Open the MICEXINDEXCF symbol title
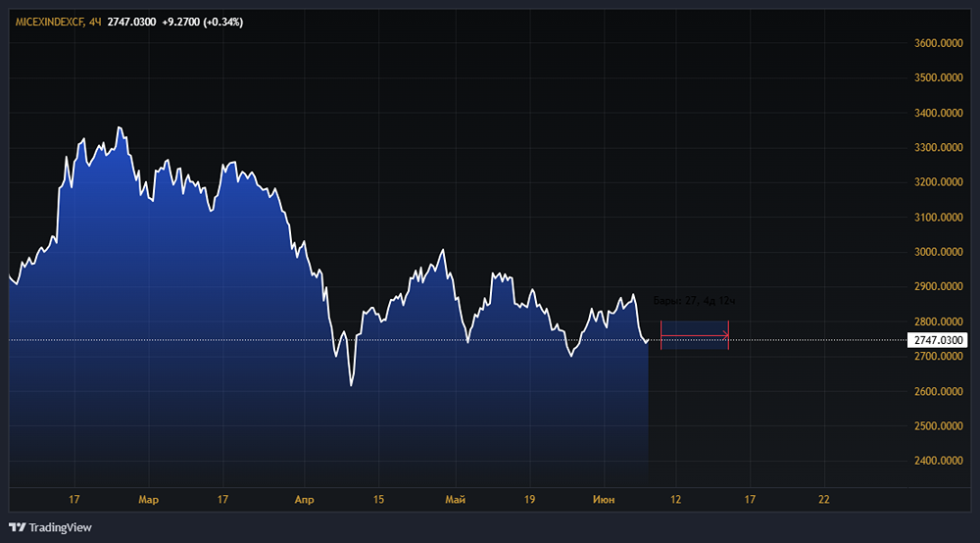The image size is (980, 543). click(x=49, y=22)
